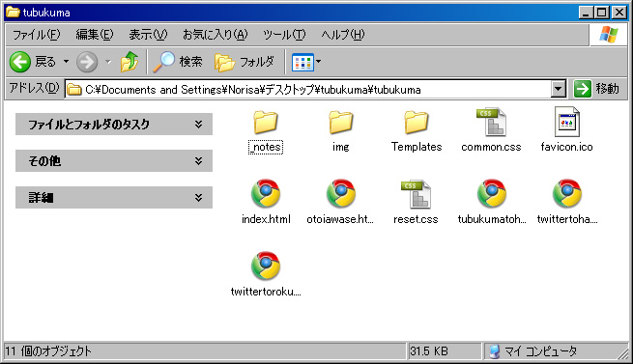The image size is (633, 364).
Task: Click the Views grid icon
Action: pyautogui.click(x=302, y=62)
